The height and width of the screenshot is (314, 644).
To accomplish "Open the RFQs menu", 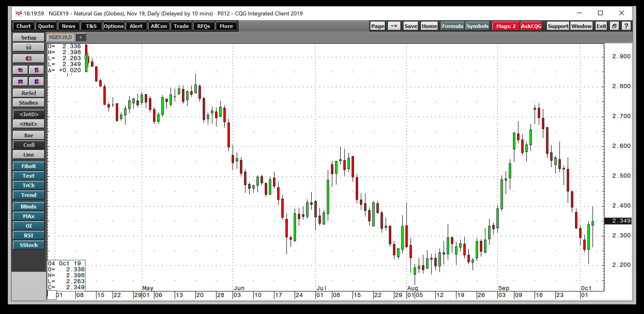I will pos(204,26).
